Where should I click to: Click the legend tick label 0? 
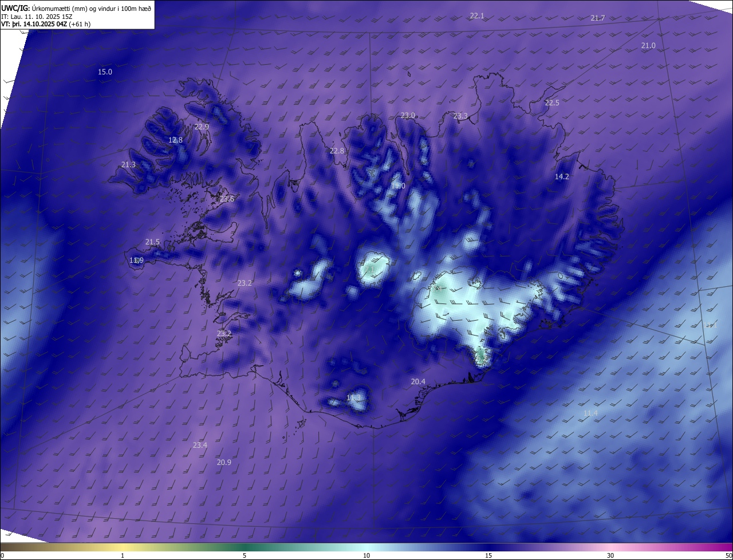click(x=2, y=555)
